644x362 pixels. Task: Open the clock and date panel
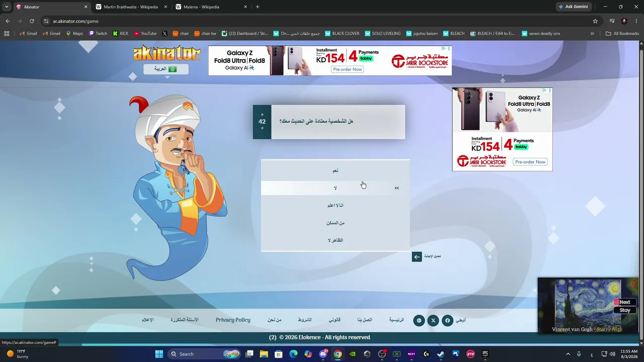[629, 354]
